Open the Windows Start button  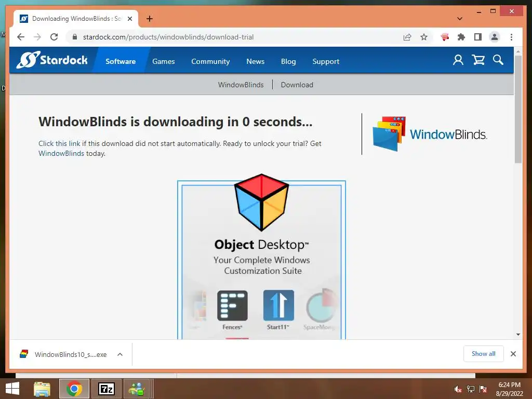[x=12, y=389]
